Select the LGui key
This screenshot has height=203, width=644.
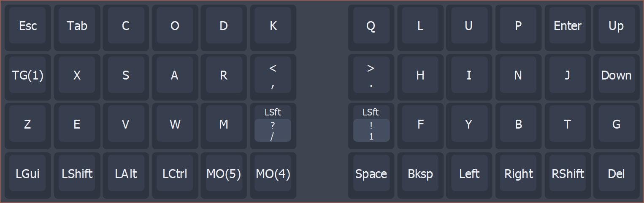tap(28, 174)
